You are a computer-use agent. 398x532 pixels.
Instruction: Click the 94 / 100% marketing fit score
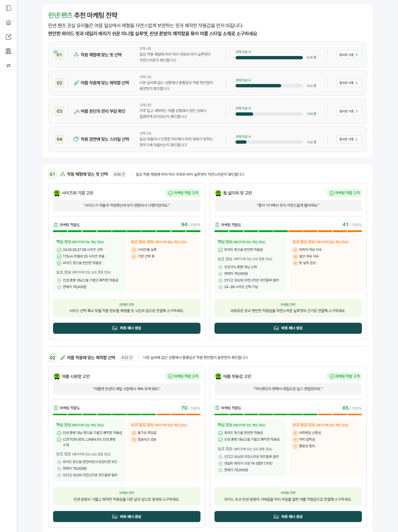(x=191, y=225)
